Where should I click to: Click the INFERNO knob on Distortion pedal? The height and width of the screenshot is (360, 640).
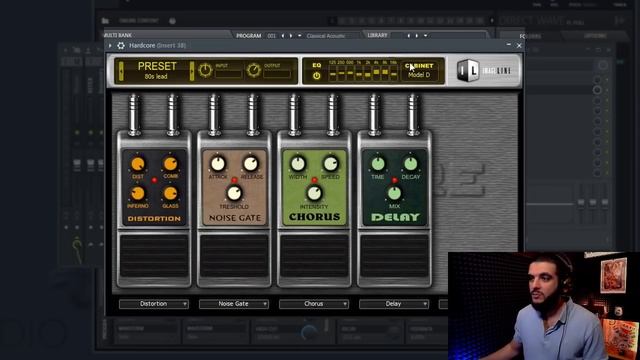pyautogui.click(x=138, y=193)
